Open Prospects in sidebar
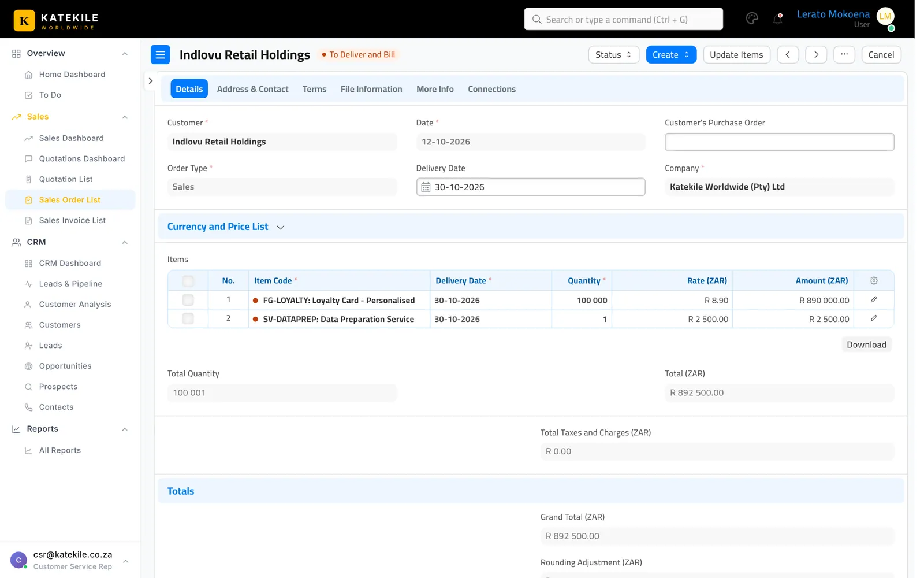 point(58,387)
